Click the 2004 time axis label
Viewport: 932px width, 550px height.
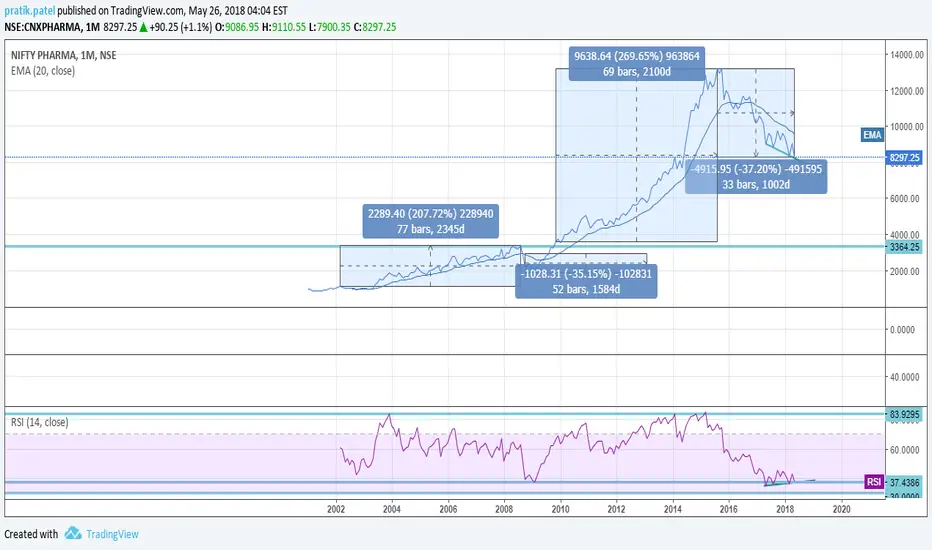click(x=392, y=509)
